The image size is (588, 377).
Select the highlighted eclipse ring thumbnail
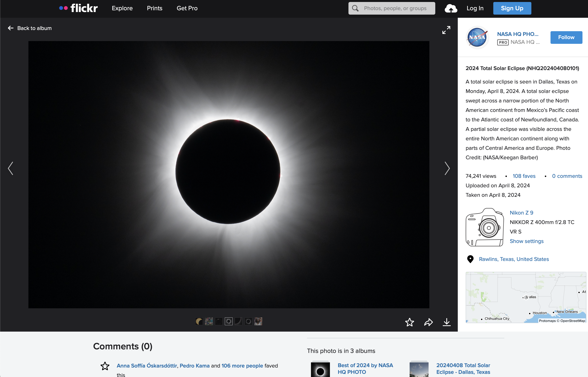tap(228, 321)
